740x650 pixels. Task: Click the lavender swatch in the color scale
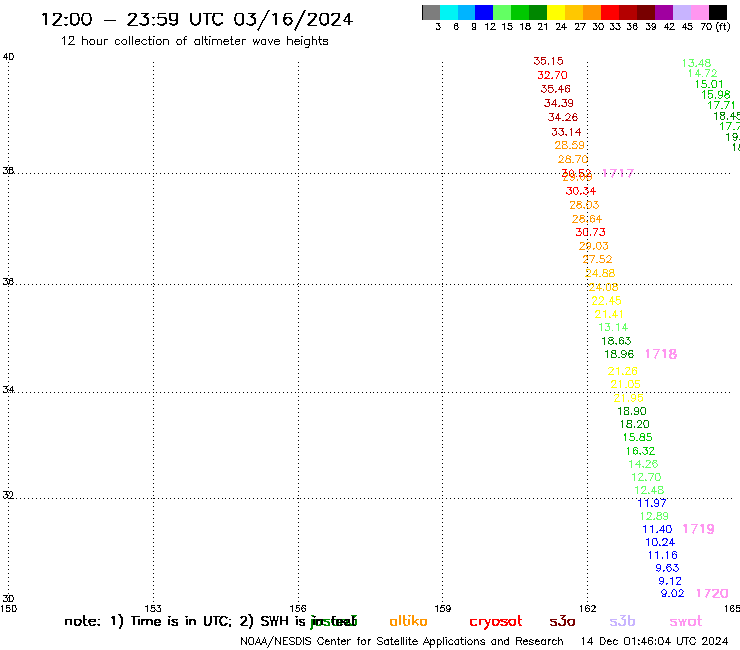[x=681, y=12]
